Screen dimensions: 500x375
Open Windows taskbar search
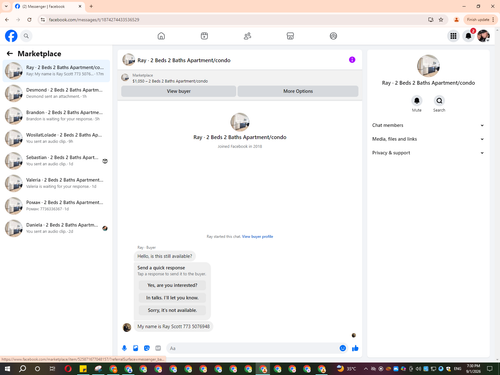22,369
